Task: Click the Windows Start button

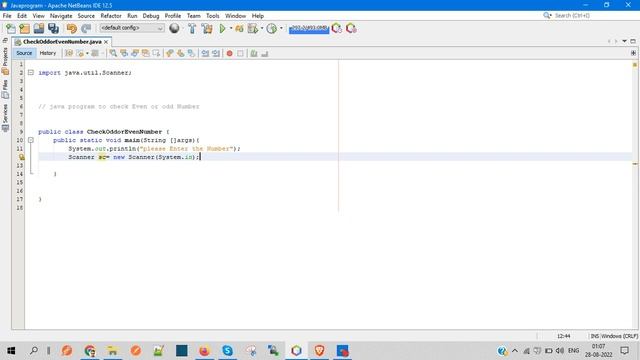Action: 11,351
